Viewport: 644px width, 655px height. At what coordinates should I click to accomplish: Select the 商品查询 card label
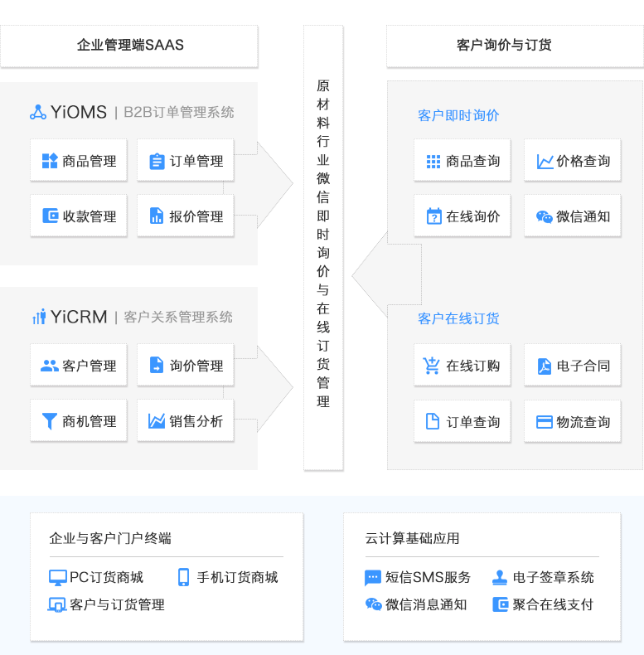click(472, 161)
